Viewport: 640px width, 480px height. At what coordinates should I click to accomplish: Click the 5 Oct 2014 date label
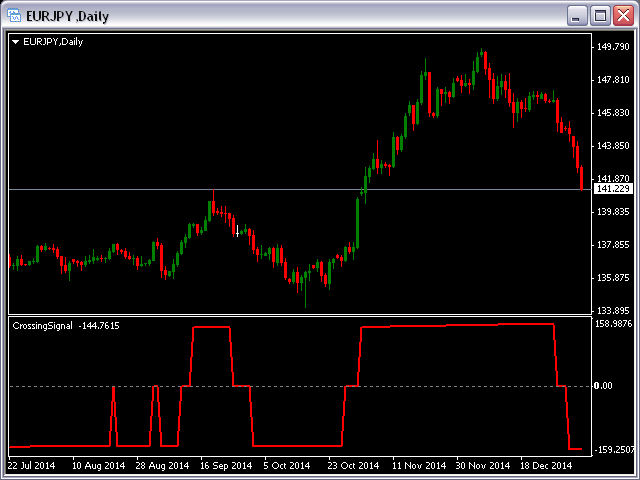(x=287, y=465)
